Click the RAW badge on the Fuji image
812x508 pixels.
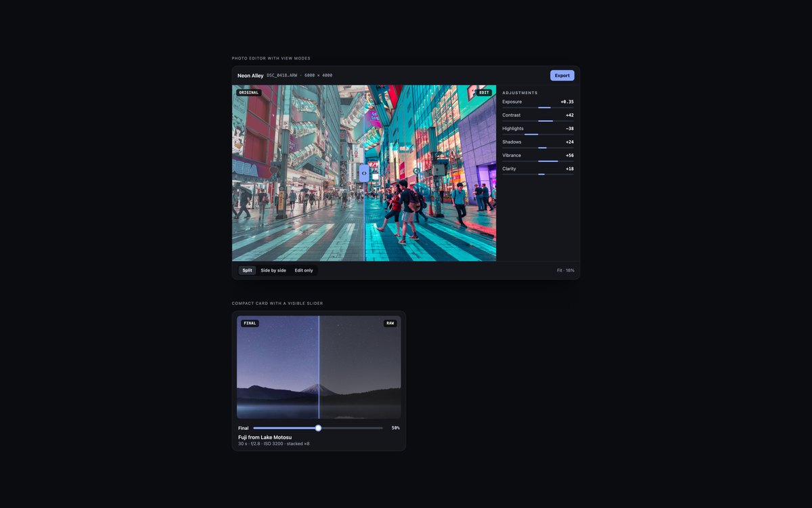pyautogui.click(x=390, y=323)
